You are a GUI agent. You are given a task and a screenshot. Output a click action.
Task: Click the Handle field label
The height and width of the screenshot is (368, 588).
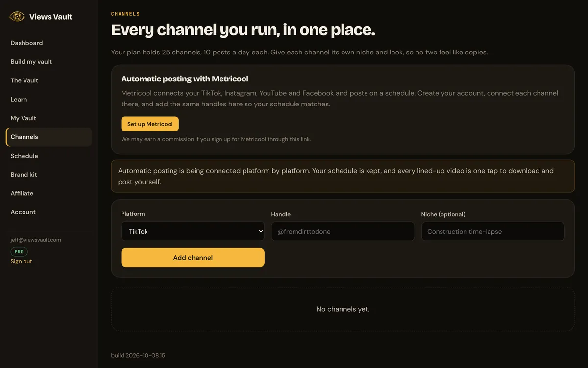point(281,214)
